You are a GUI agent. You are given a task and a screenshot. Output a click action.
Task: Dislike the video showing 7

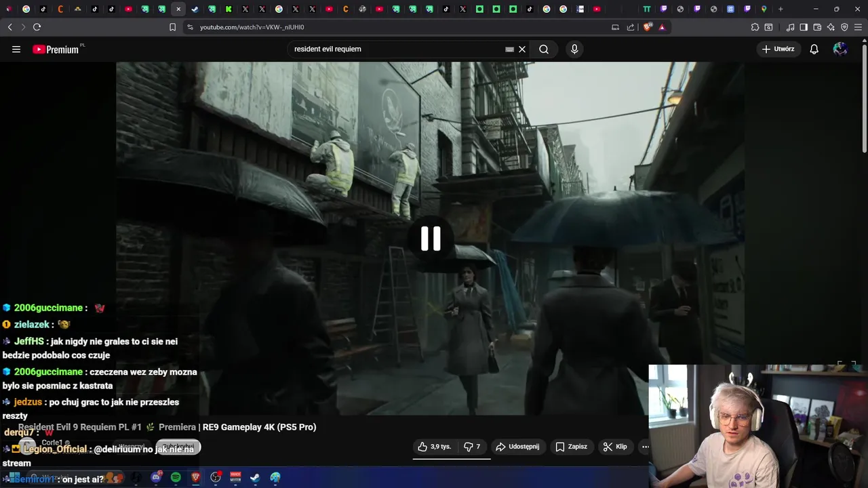coord(472,447)
